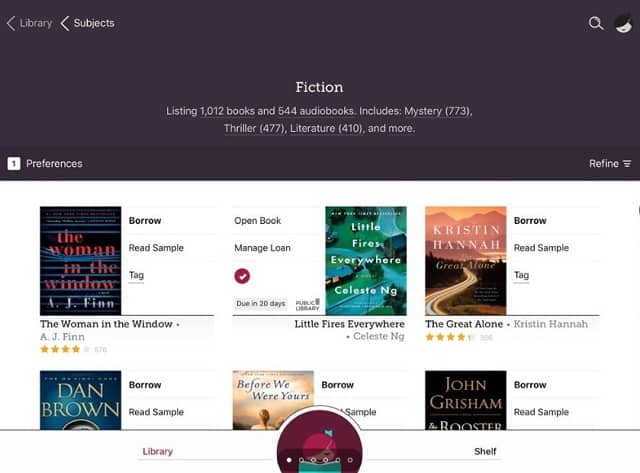Read Sample of the John Grisham book
Image resolution: width=640 pixels, height=473 pixels.
click(x=541, y=412)
